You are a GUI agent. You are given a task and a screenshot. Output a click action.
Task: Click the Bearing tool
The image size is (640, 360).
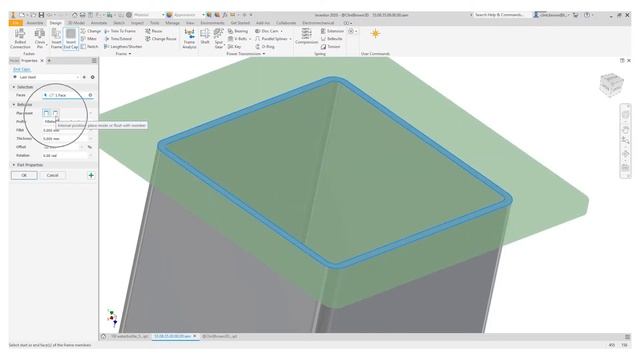[x=238, y=31]
